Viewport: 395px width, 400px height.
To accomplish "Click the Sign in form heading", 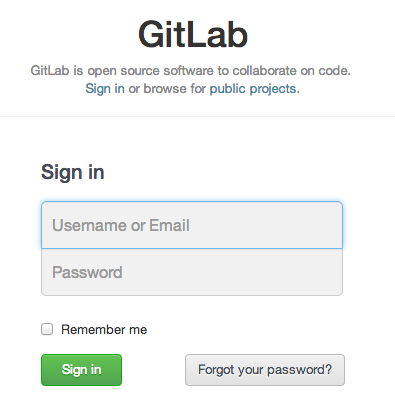I will tap(73, 172).
